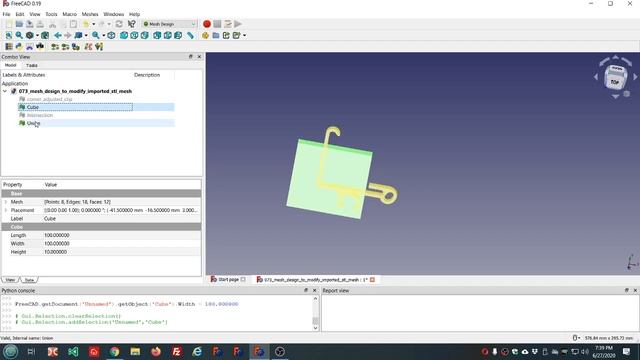Switch to the Tasks tab
Screen dimensions: 640x360
pyautogui.click(x=31, y=65)
